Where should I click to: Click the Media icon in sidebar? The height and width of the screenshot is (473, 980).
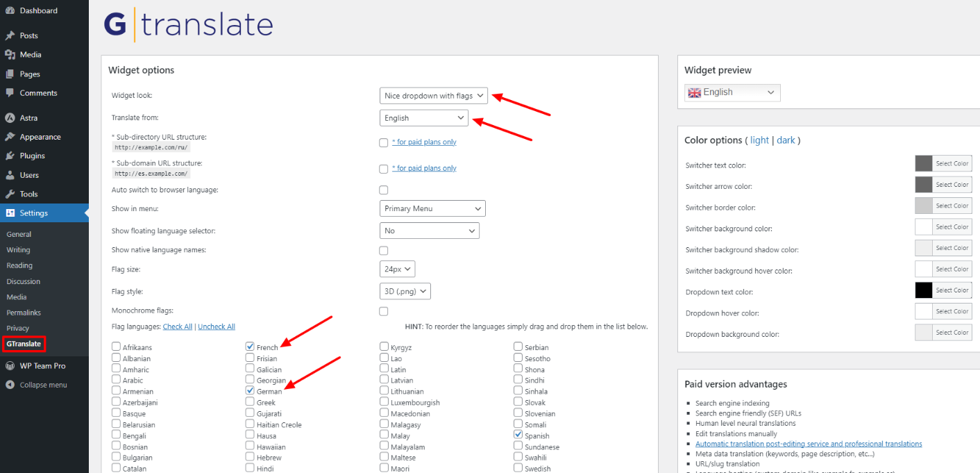pyautogui.click(x=10, y=55)
